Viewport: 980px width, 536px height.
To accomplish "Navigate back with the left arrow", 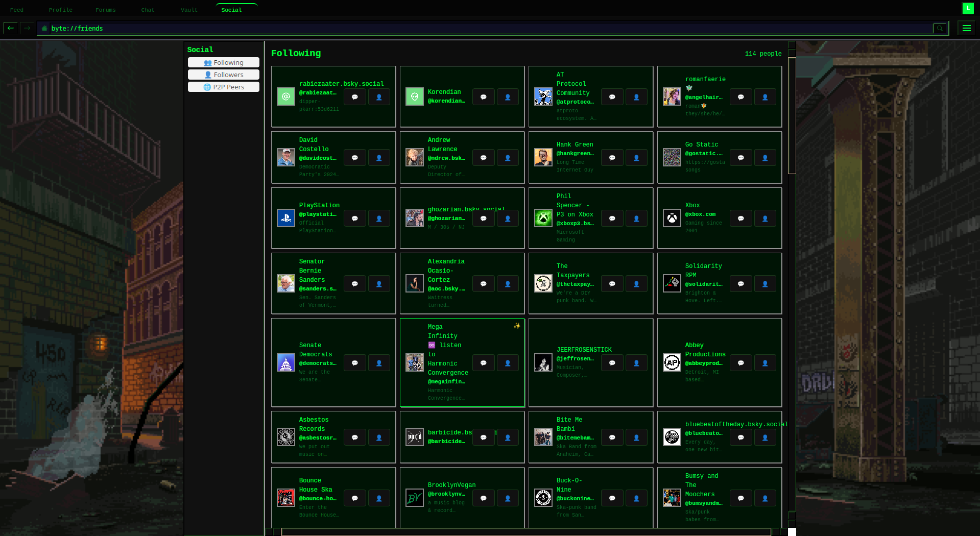I will coord(10,28).
